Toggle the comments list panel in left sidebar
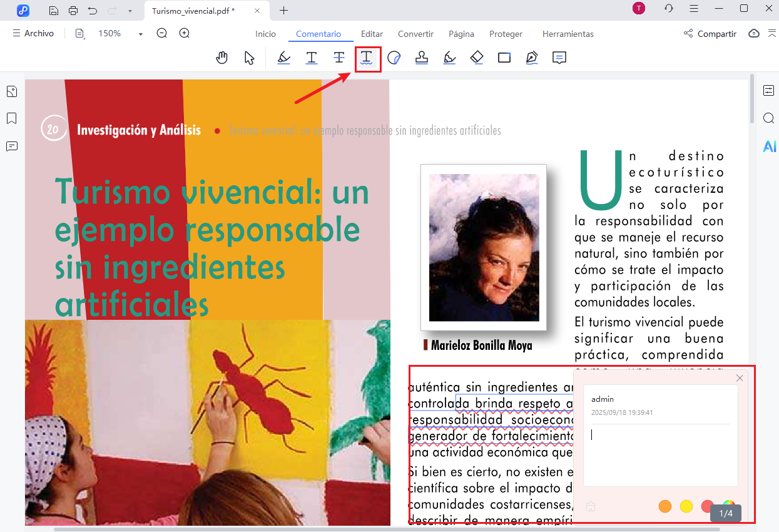Image resolution: width=779 pixels, height=532 pixels. 11,146
